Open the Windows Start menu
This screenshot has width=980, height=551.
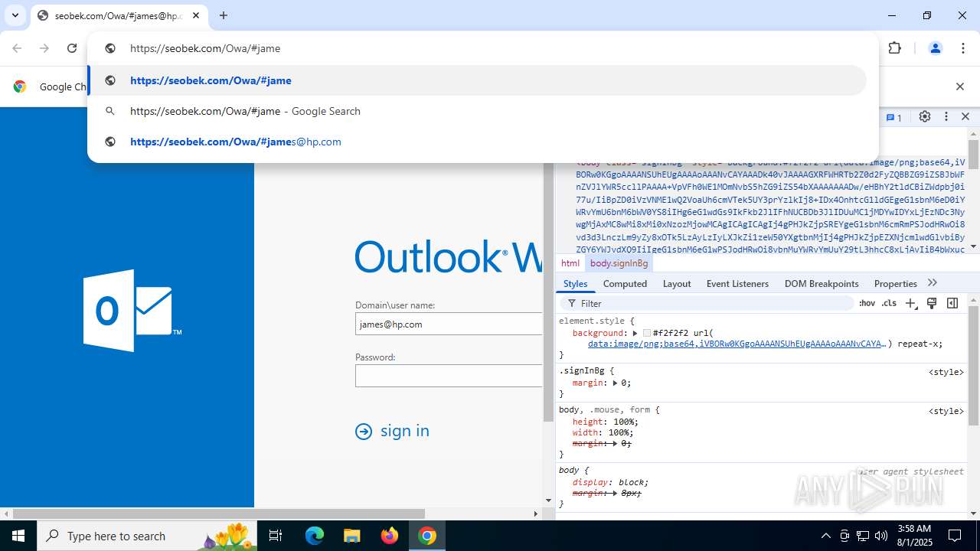pos(18,536)
